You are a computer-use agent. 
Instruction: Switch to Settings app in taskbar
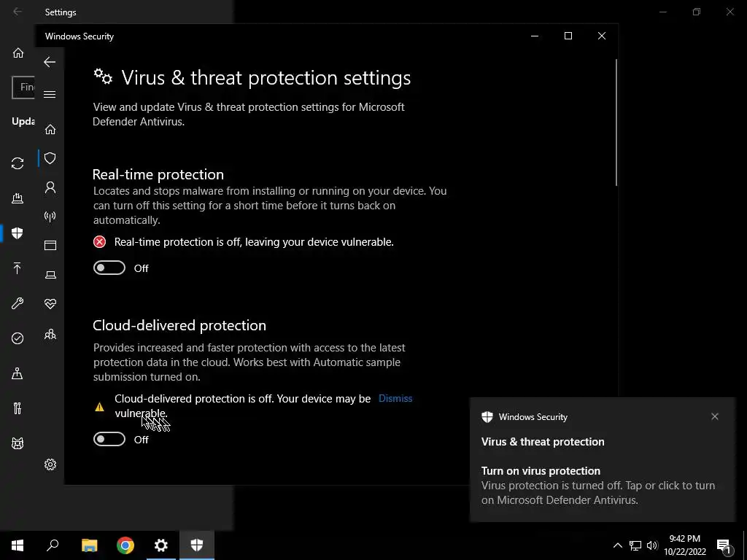(x=161, y=545)
